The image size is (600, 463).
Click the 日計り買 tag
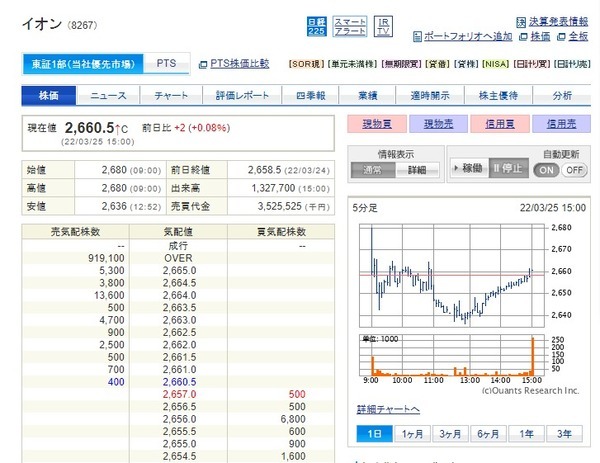[532, 64]
